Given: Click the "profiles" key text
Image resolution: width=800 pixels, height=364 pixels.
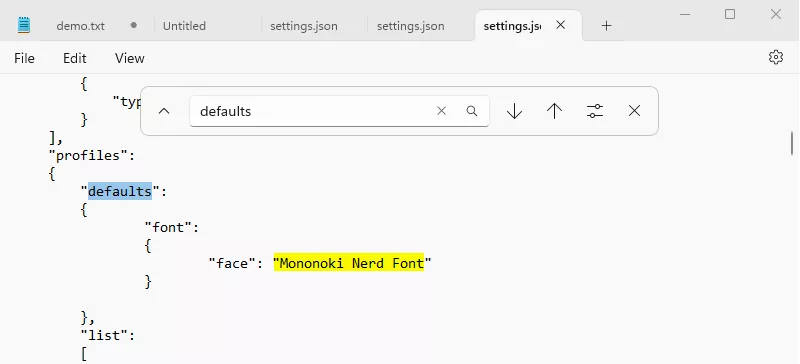Looking at the screenshot, I should (x=88, y=155).
